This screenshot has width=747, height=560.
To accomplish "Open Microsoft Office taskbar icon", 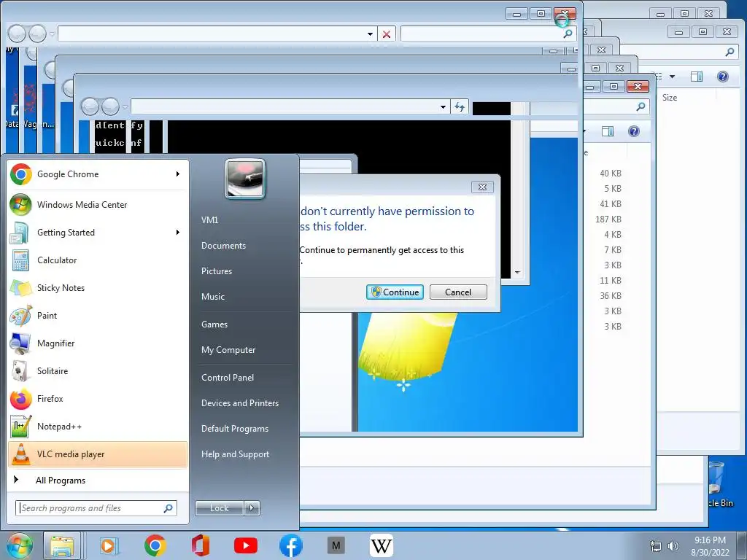I will tap(201, 545).
